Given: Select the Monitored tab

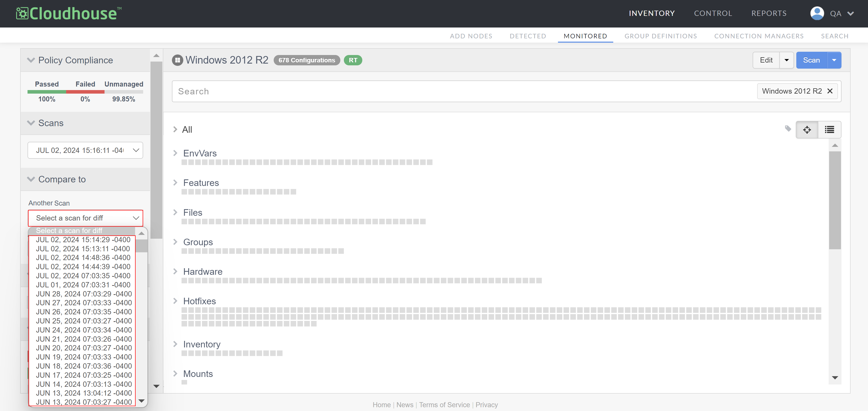Looking at the screenshot, I should [x=585, y=36].
